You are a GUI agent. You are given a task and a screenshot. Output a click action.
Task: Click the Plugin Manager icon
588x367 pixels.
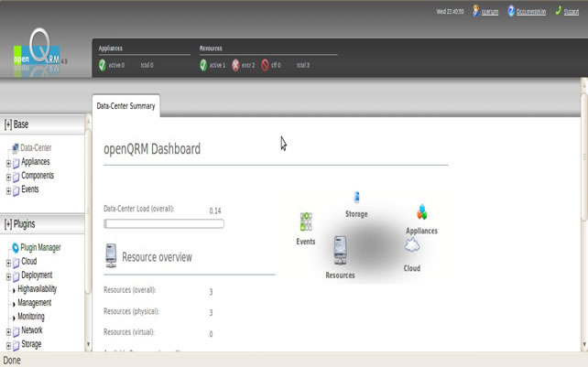point(16,247)
